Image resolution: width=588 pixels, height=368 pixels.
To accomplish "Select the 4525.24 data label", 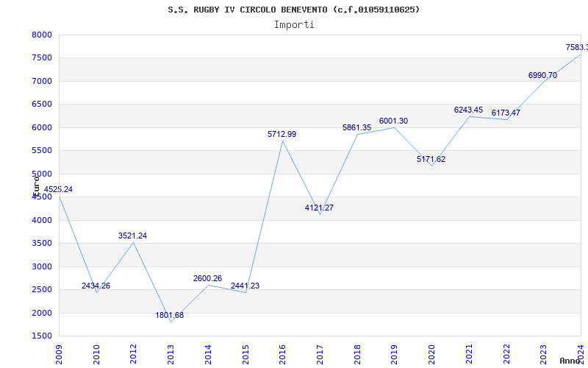I will click(58, 190).
